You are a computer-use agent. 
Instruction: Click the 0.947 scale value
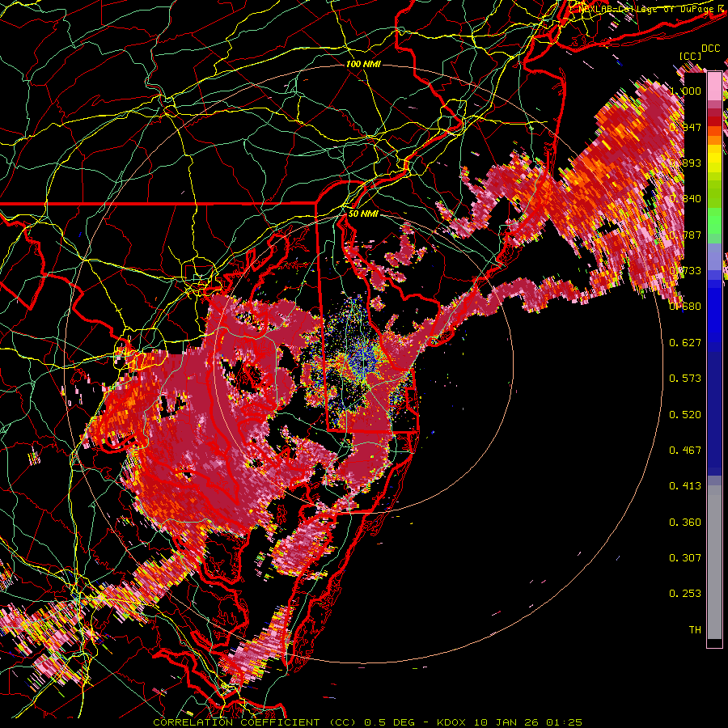pos(685,127)
